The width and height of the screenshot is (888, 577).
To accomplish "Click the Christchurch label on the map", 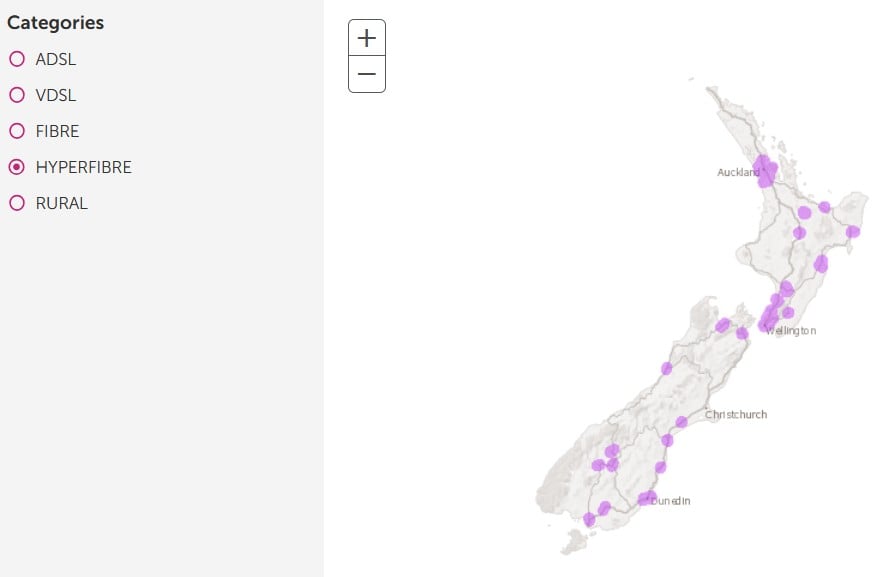I will pos(736,414).
